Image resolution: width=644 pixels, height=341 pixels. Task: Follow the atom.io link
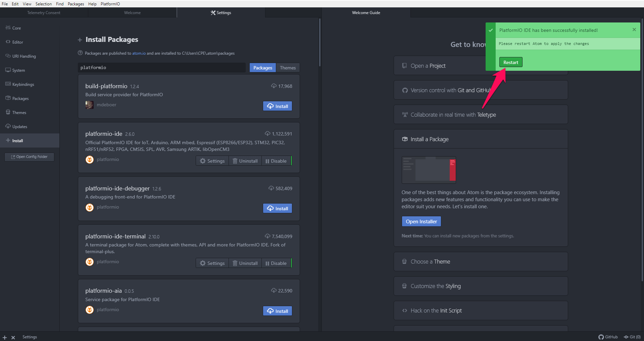139,53
